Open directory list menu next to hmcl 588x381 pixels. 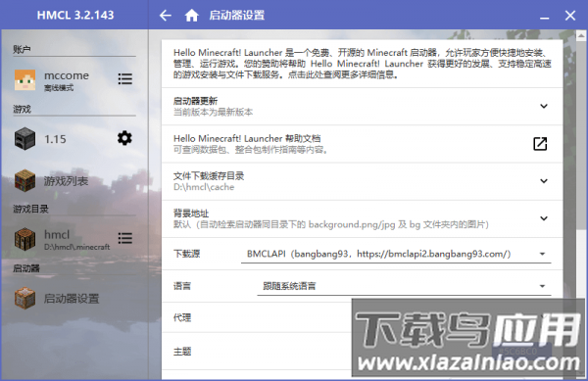tap(124, 238)
